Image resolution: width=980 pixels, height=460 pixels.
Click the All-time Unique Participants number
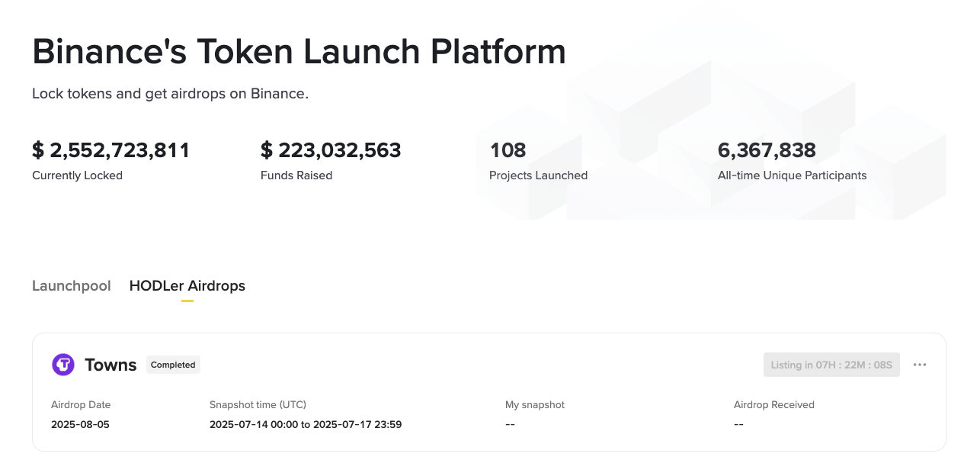767,150
